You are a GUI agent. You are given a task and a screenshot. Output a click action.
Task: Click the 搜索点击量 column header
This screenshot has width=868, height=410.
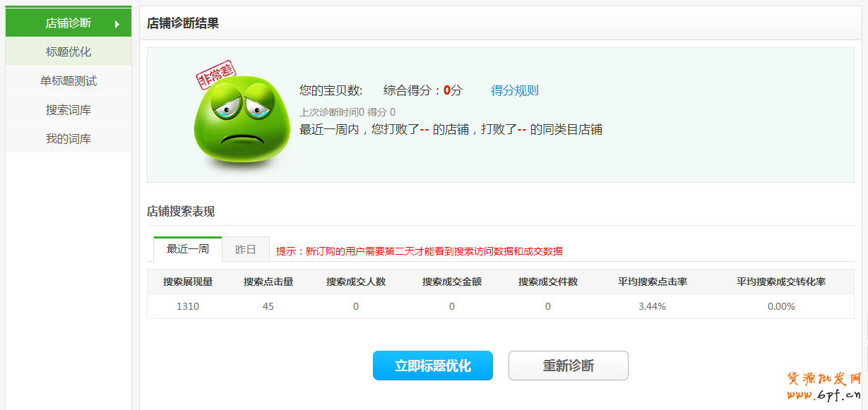click(268, 282)
